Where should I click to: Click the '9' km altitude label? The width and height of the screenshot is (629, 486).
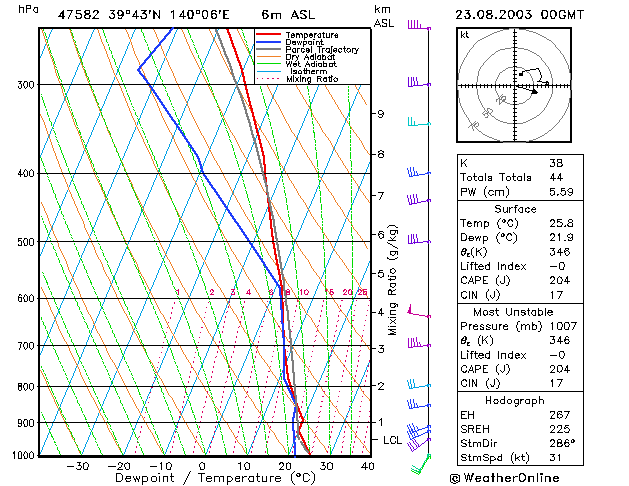[380, 114]
